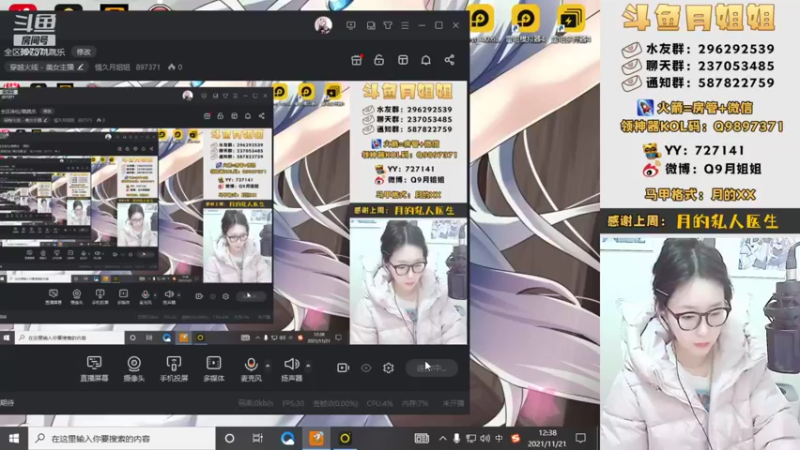Click the 码率 0kb/s status entry
Viewport: 800px width, 450px height.
(256, 403)
